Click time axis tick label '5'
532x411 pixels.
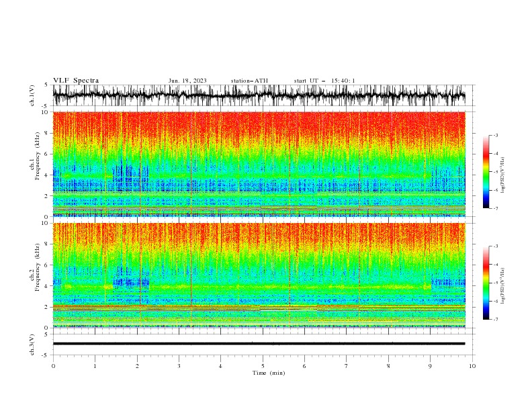click(263, 366)
